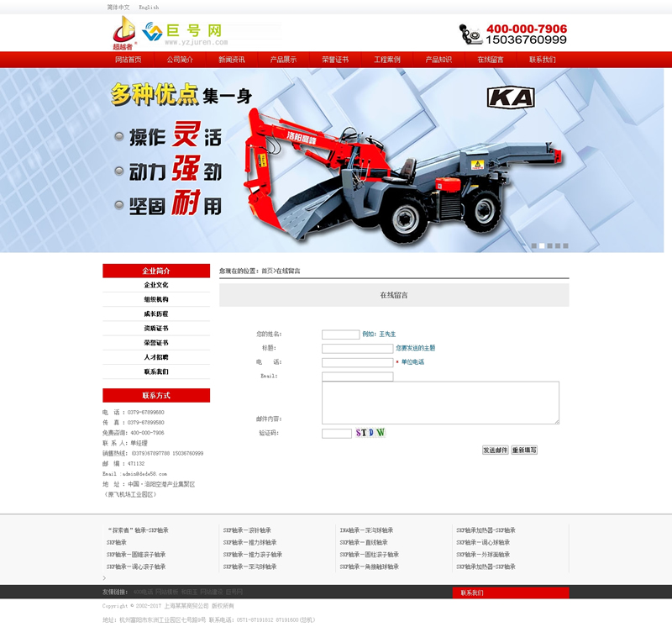Click inside the 邮件内容 message textarea

coord(440,403)
